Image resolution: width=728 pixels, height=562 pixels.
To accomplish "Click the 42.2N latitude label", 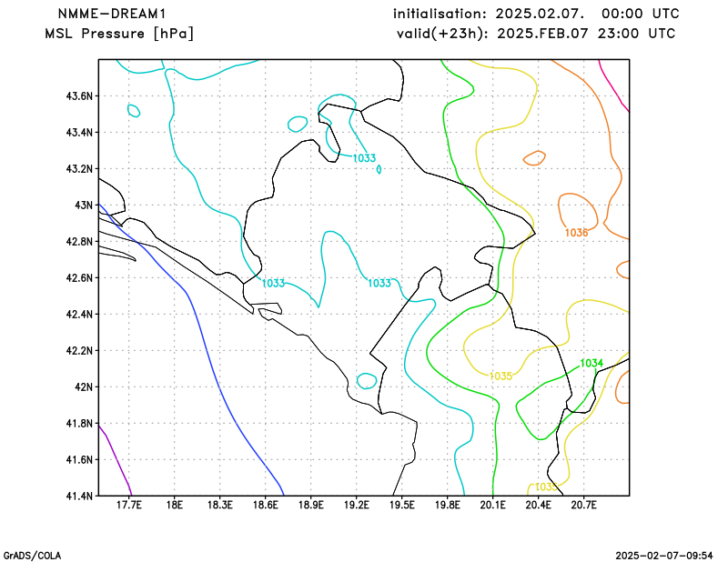I will (79, 351).
